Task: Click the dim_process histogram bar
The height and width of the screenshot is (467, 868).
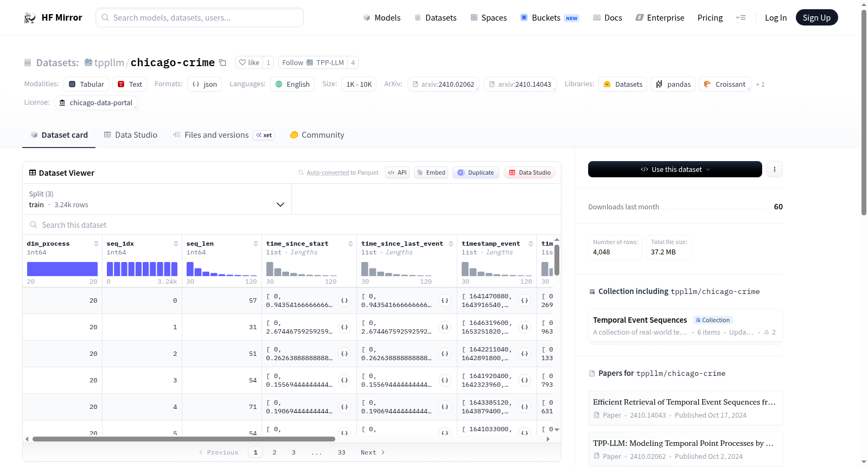Action: 62,269
